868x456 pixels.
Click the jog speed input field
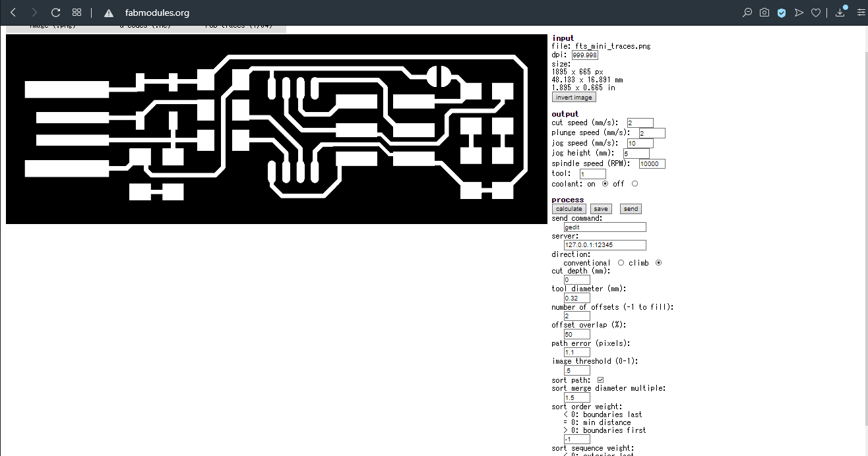click(x=640, y=143)
